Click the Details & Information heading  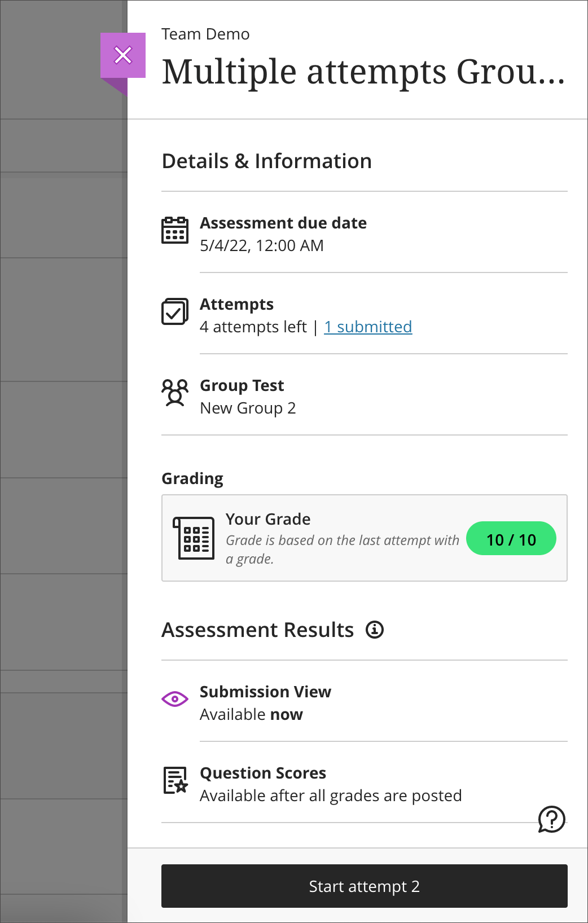tap(267, 161)
